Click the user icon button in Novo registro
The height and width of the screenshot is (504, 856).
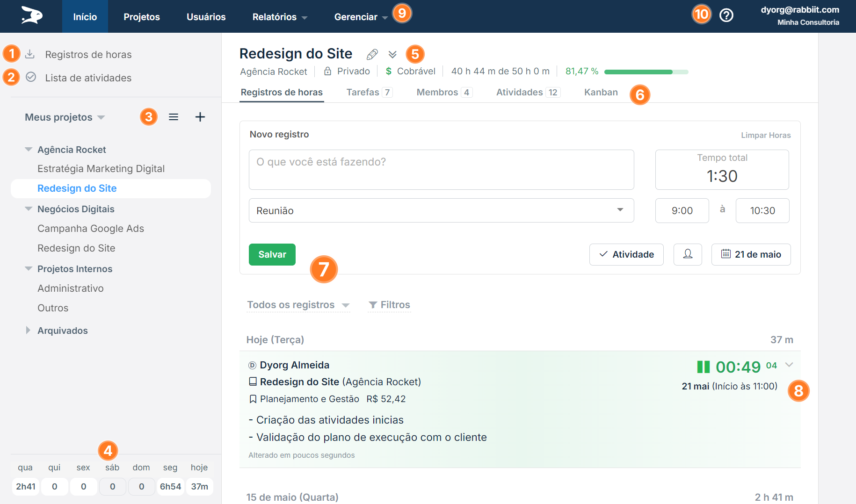tap(688, 254)
